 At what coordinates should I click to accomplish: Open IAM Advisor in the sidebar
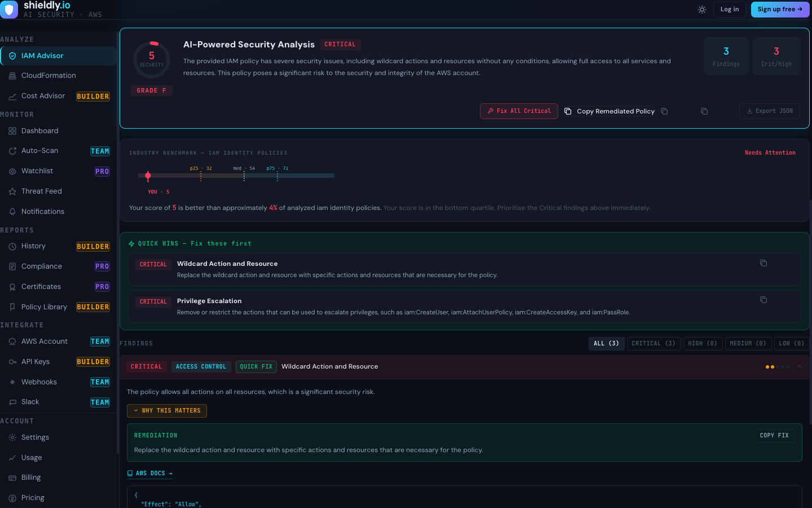pos(58,56)
